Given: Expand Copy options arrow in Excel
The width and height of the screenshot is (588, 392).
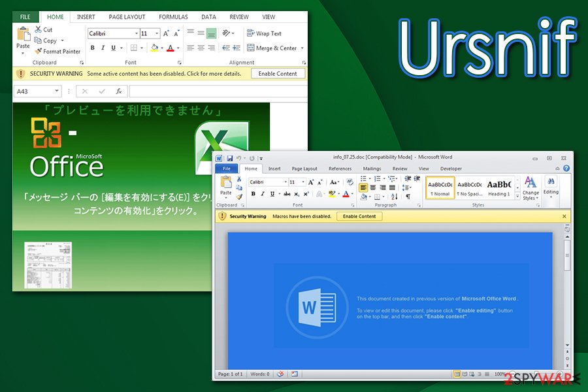Looking at the screenshot, I should [x=62, y=40].
